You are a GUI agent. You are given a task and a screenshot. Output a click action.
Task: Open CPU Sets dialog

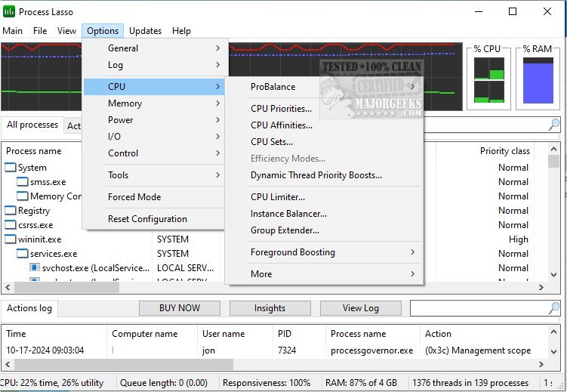325,142
